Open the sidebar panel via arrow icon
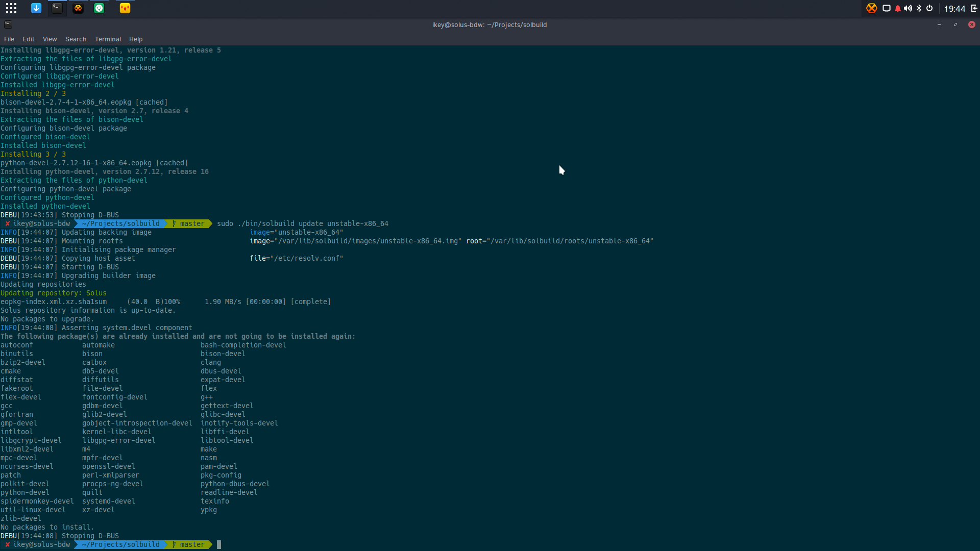980x551 pixels. tap(974, 8)
